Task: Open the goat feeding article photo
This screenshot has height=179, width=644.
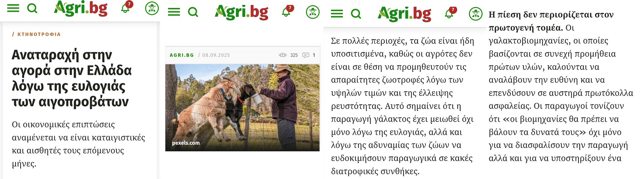Action: coord(242,108)
